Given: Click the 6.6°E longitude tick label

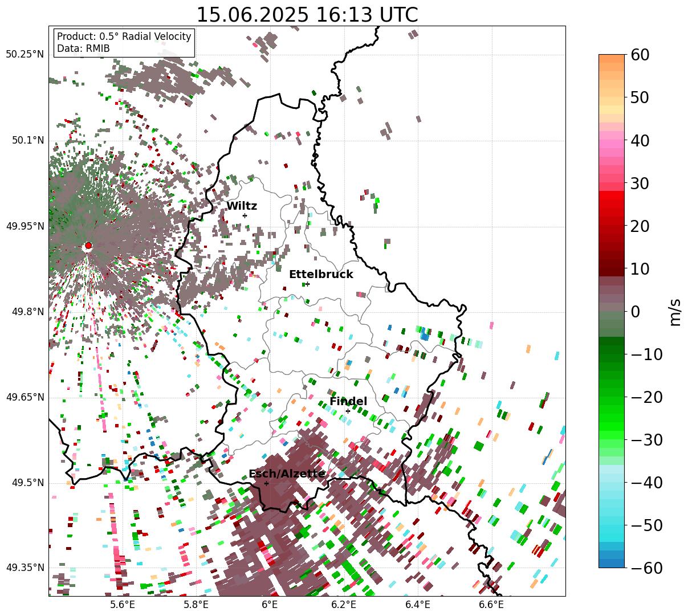Looking at the screenshot, I should click(491, 605).
